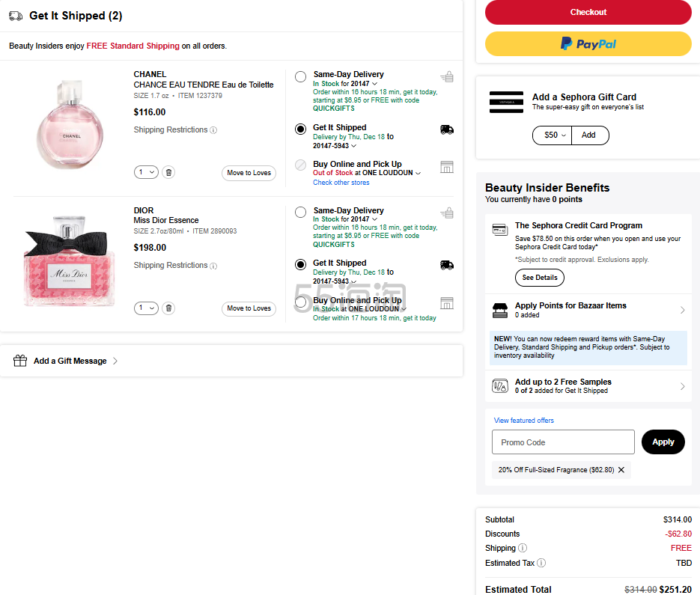Select Same-Day Delivery for Chanel perfume
This screenshot has height=595, width=700.
(300, 76)
